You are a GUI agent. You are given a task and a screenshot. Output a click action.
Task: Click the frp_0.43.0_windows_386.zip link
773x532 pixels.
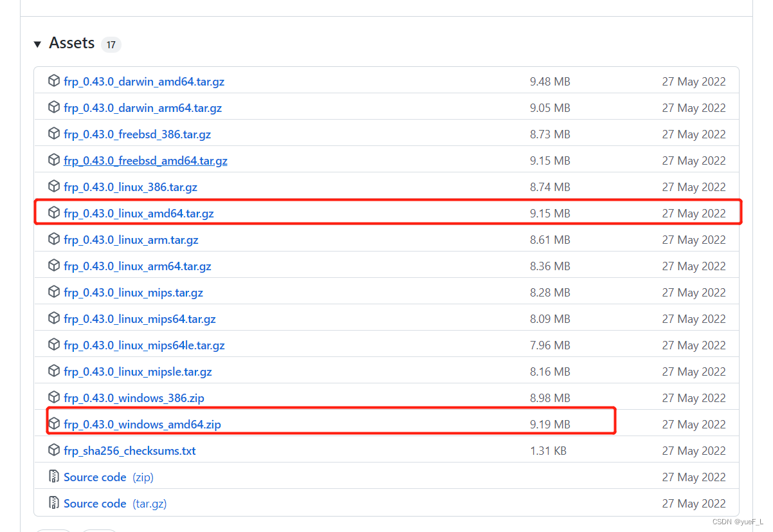pyautogui.click(x=134, y=398)
